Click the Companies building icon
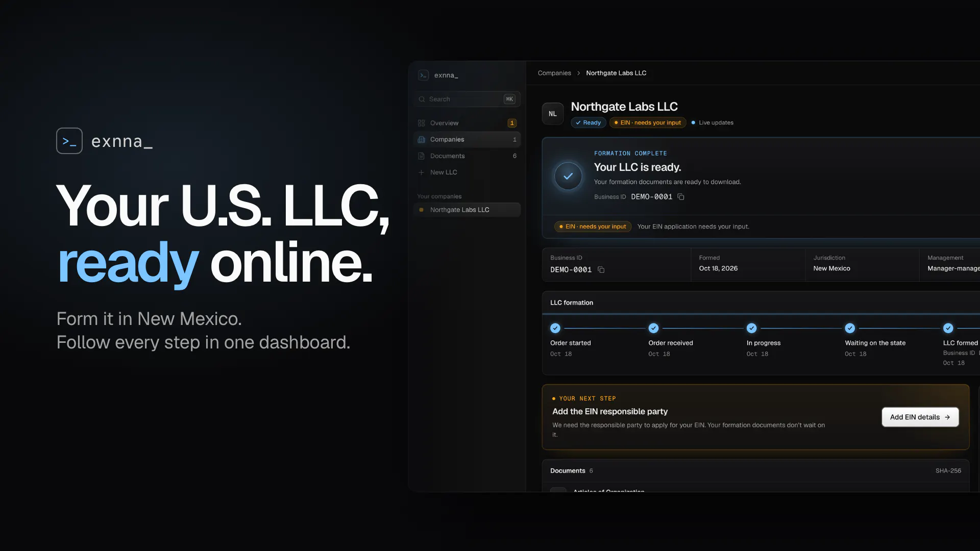 click(421, 139)
